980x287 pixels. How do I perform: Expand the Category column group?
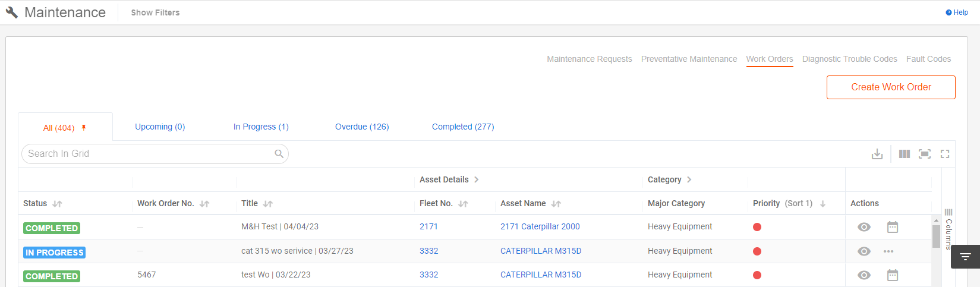pyautogui.click(x=689, y=179)
